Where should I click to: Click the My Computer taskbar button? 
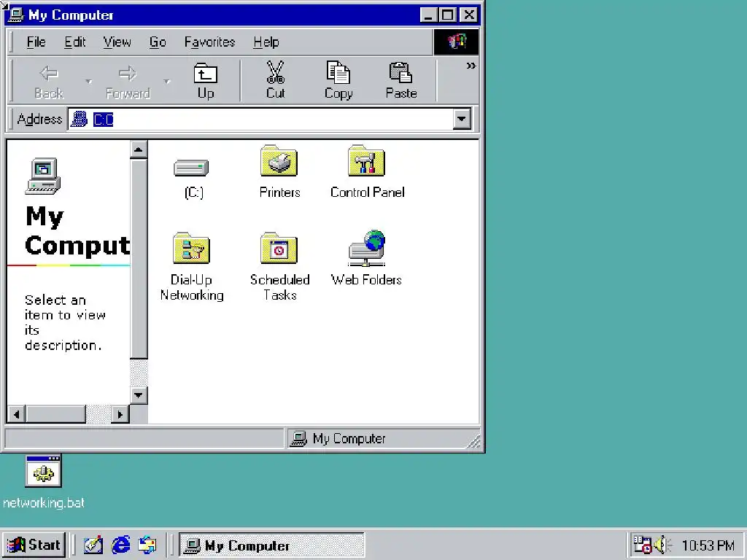tap(271, 545)
